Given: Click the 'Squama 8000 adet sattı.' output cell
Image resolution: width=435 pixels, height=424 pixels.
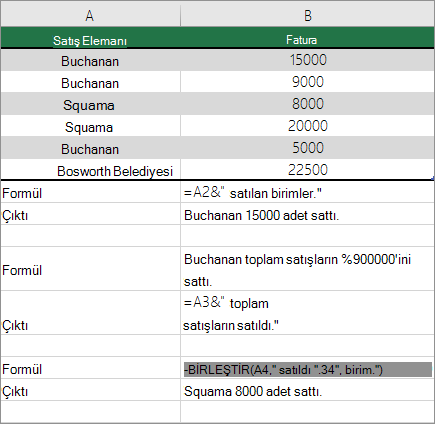Looking at the screenshot, I should click(x=307, y=390).
